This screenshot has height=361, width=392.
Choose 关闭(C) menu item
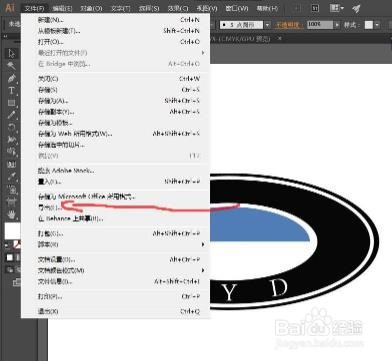115,79
